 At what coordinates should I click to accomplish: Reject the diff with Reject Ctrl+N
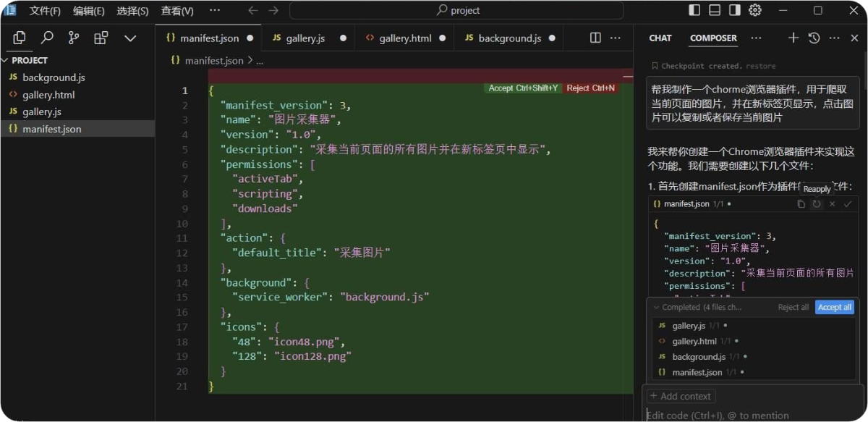click(591, 88)
